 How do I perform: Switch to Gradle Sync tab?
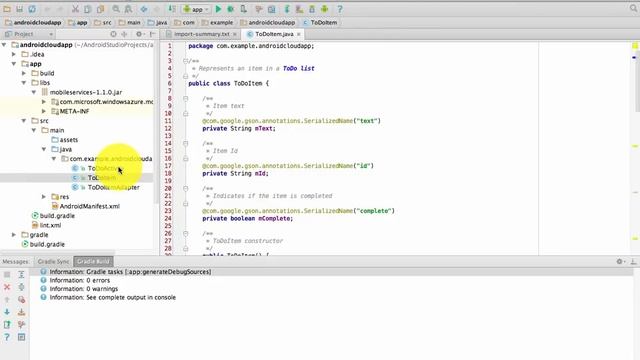click(x=53, y=262)
